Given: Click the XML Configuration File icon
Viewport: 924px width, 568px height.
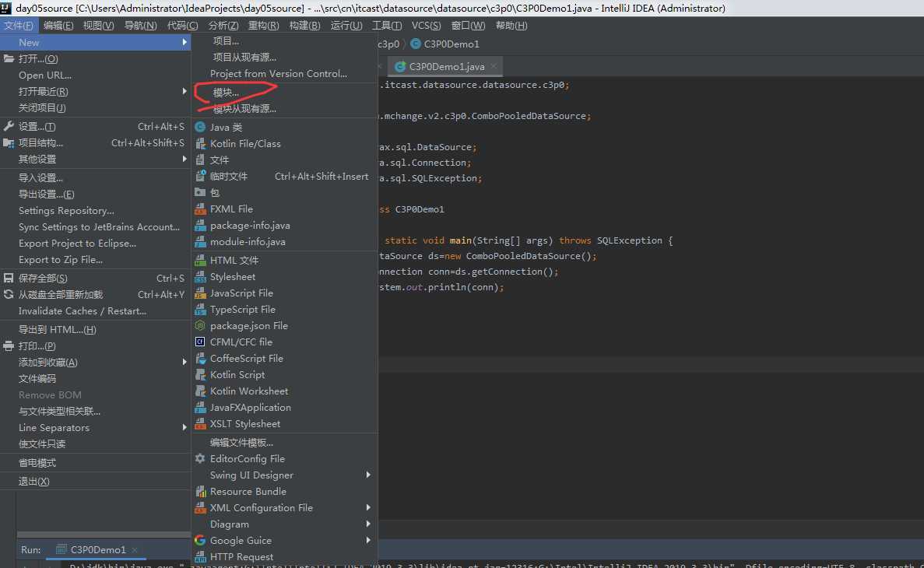Looking at the screenshot, I should [x=200, y=508].
